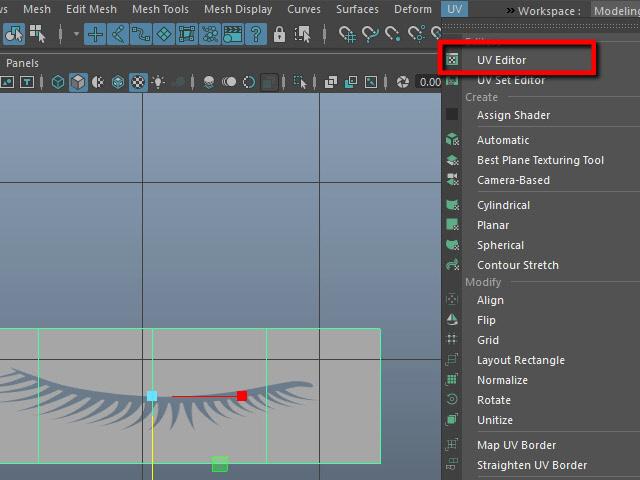Choose Automatic UV mapping
The image size is (640, 480).
pyautogui.click(x=502, y=140)
